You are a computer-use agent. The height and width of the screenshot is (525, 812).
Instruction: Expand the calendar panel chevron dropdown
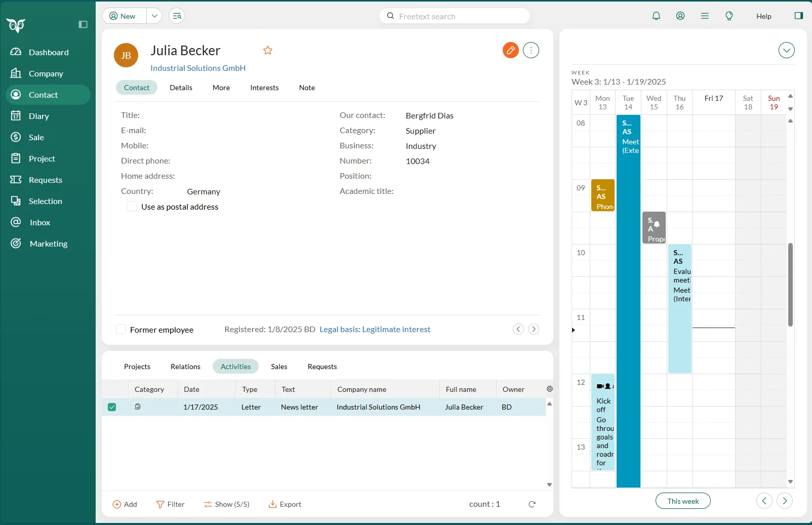tap(786, 50)
